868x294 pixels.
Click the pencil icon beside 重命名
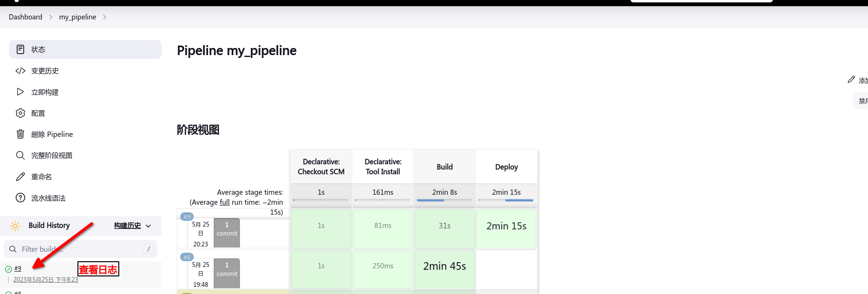click(x=20, y=177)
